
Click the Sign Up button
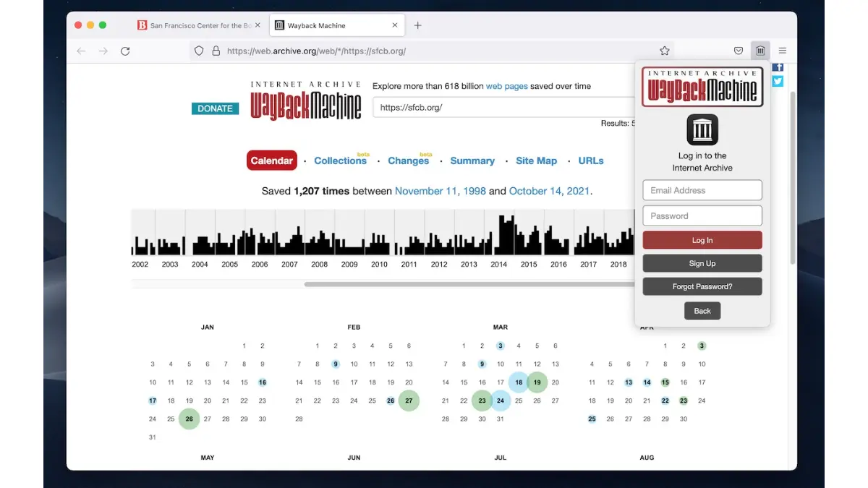pos(702,263)
